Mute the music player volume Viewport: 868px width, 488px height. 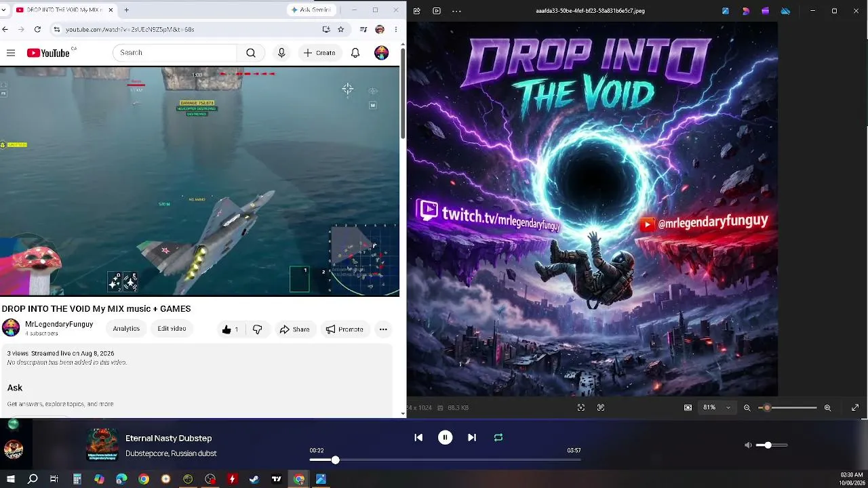pyautogui.click(x=748, y=445)
